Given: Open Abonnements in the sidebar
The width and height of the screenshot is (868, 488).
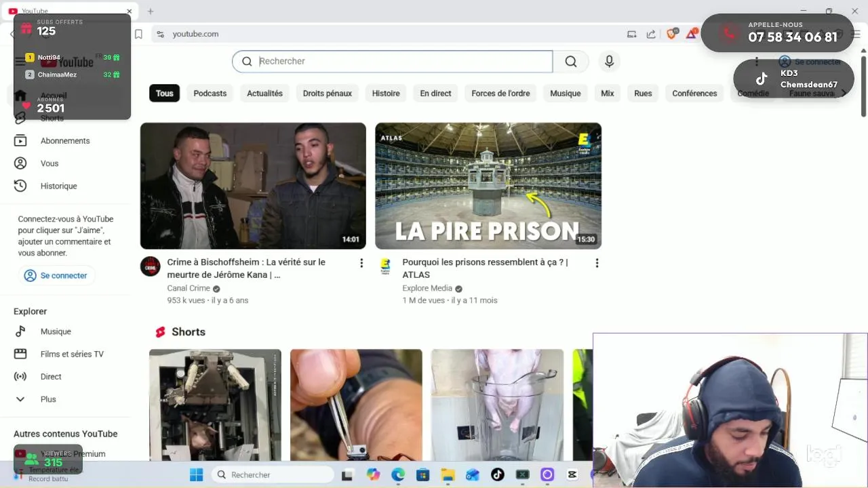Looking at the screenshot, I should (x=65, y=141).
